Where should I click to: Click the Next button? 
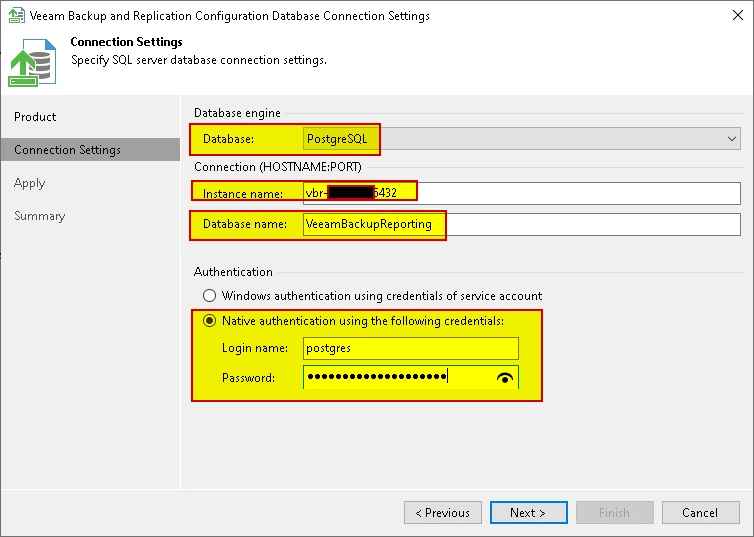(x=528, y=512)
